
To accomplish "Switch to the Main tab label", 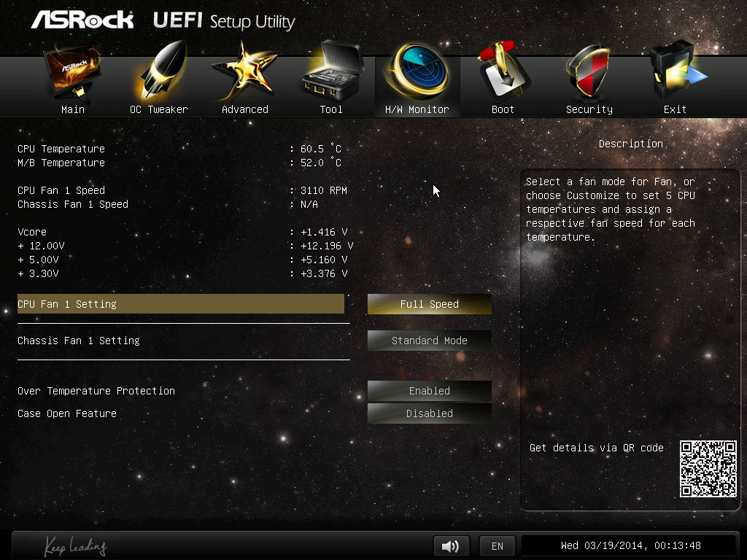I will [x=73, y=109].
